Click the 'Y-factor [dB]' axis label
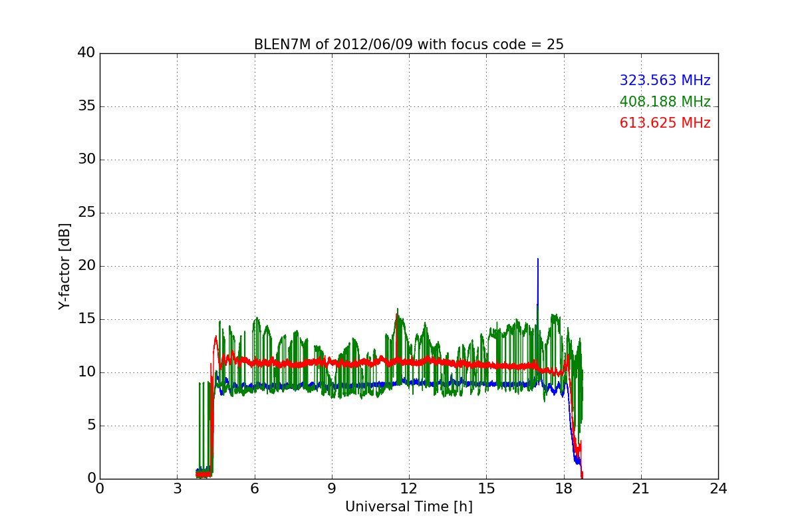Screen dimensions: 798x532 coord(65,266)
